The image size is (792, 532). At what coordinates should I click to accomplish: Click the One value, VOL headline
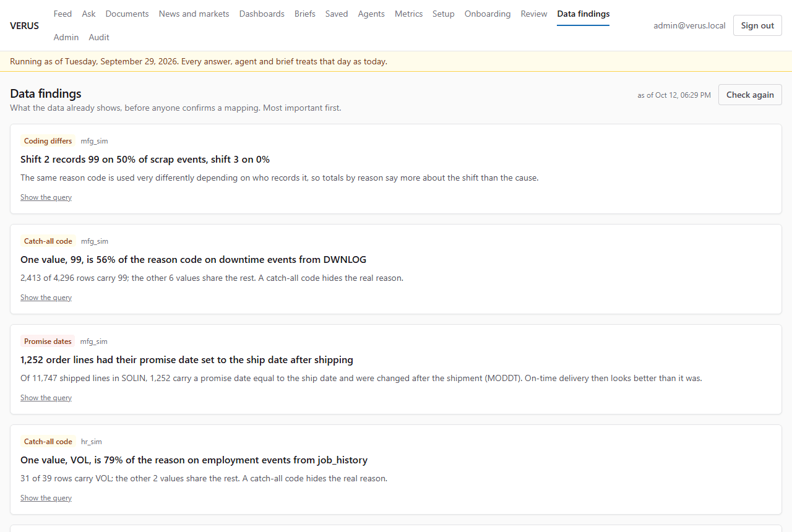(x=194, y=460)
